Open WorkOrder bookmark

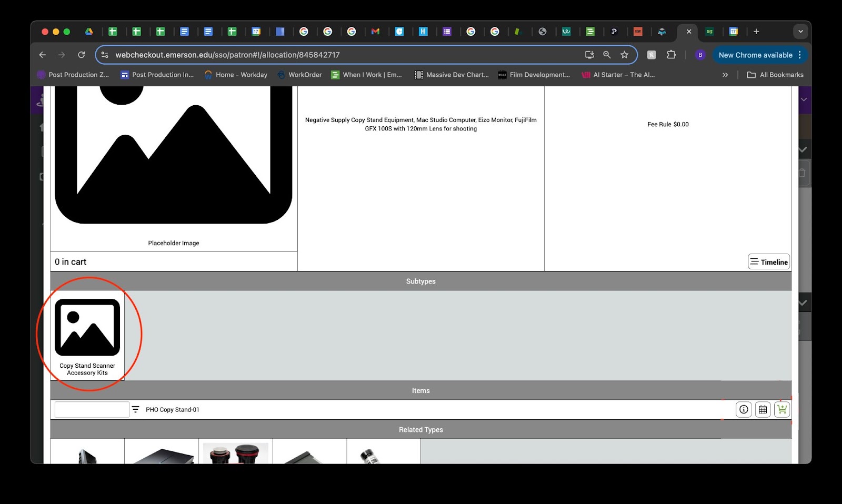(x=299, y=75)
